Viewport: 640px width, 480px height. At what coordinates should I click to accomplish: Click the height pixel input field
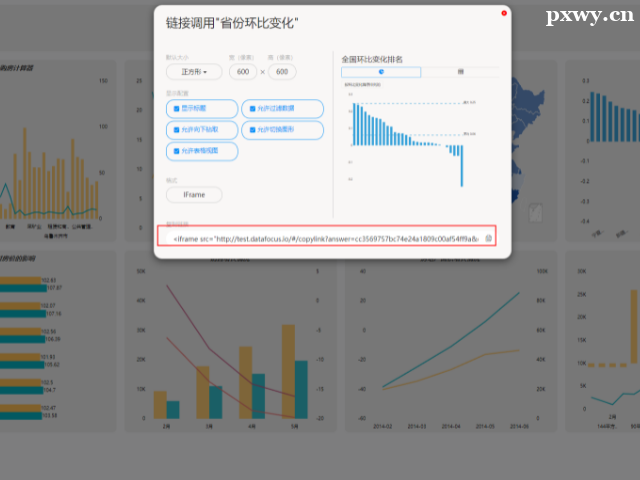[x=282, y=72]
